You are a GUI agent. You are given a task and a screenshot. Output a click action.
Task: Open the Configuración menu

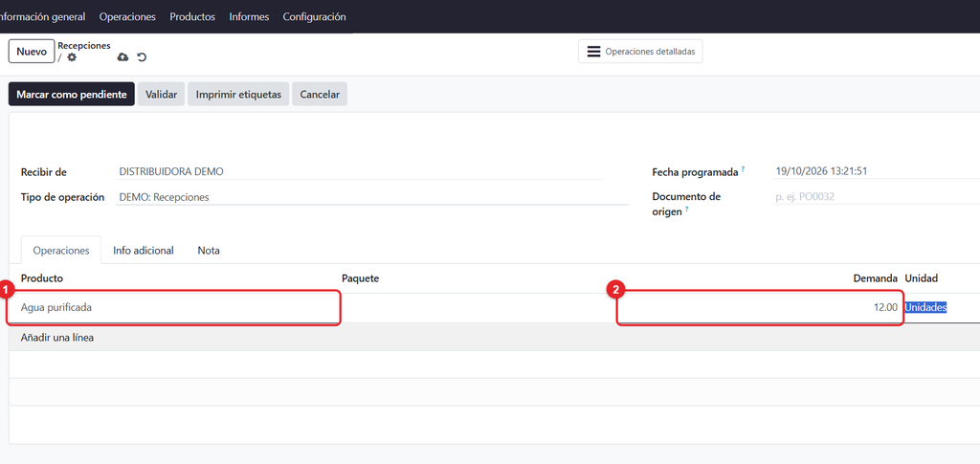coord(314,17)
